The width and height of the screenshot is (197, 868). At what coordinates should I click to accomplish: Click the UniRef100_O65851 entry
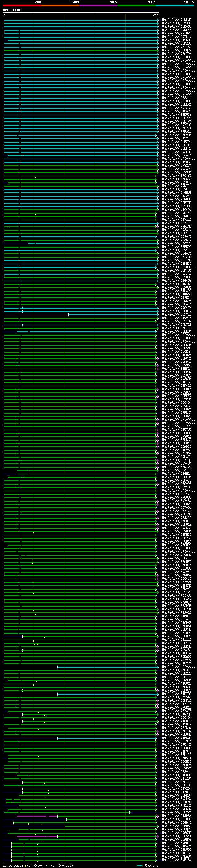click(x=176, y=826)
